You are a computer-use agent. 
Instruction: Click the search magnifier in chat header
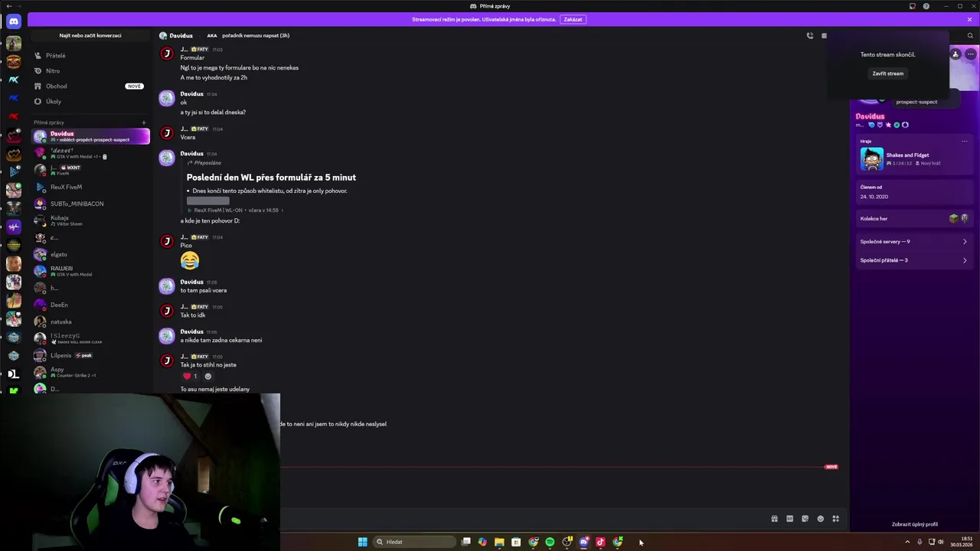click(970, 35)
